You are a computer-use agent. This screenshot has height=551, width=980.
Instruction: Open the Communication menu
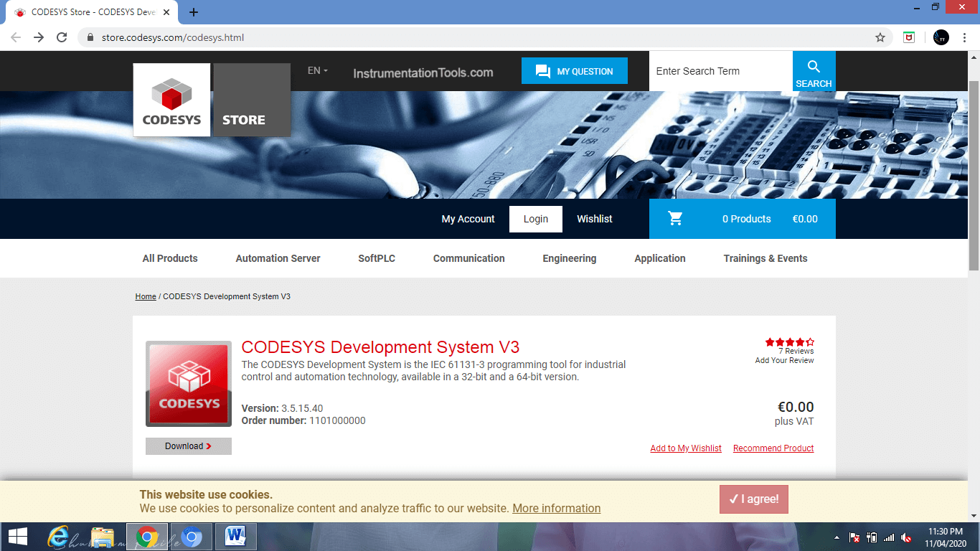coord(469,258)
